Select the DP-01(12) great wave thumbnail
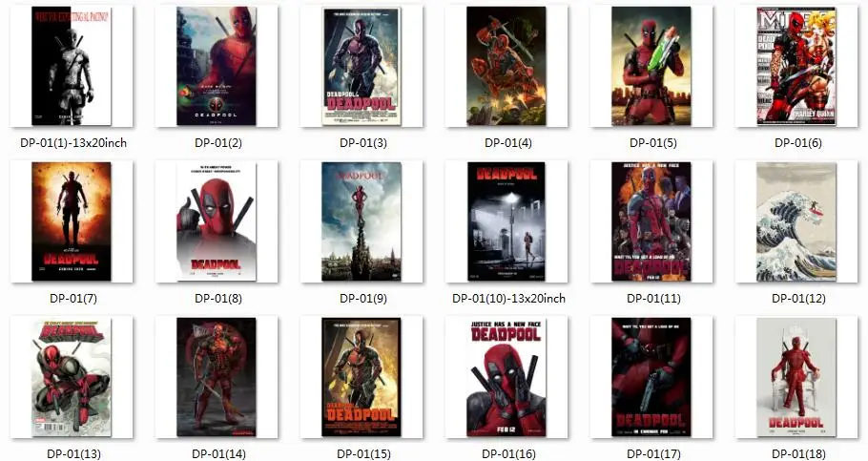The height and width of the screenshot is (461, 868). 796,221
